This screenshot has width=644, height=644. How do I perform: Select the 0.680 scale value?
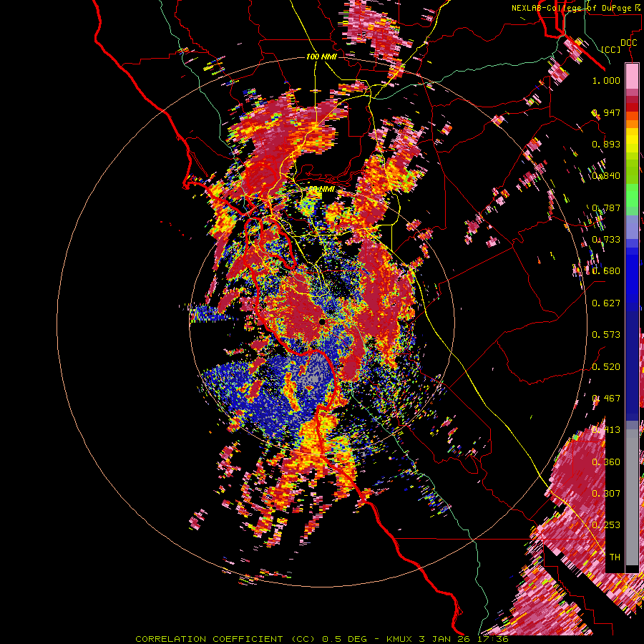pyautogui.click(x=606, y=271)
